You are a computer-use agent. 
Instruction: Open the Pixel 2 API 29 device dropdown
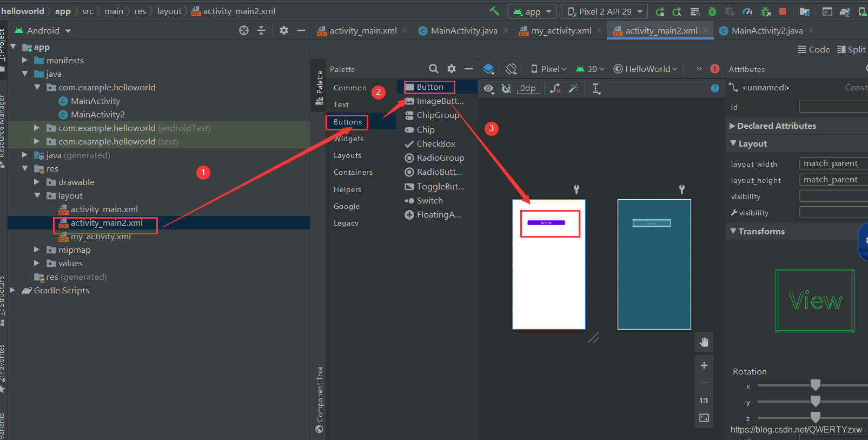pyautogui.click(x=604, y=11)
